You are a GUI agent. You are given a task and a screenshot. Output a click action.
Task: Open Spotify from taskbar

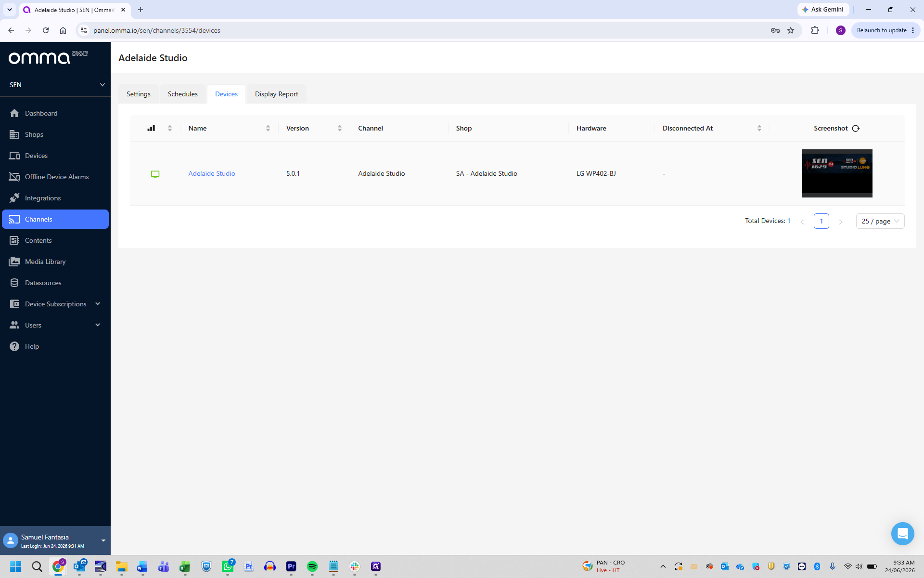click(312, 566)
